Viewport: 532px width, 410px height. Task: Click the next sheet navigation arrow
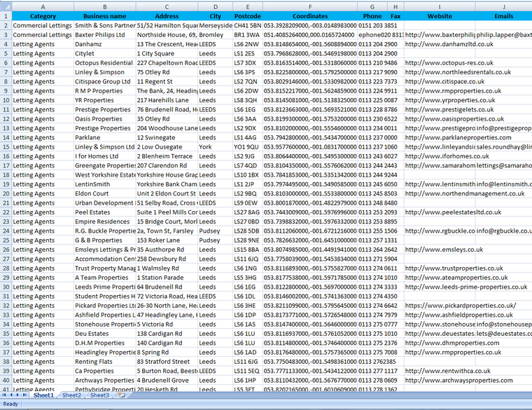[17, 395]
